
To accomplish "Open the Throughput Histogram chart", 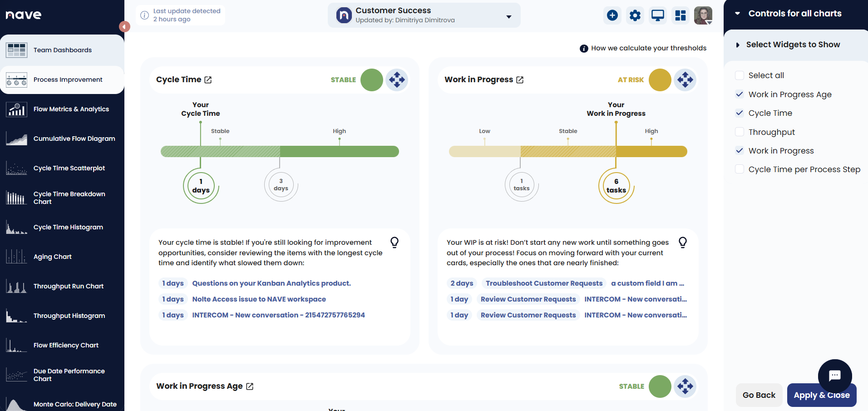I will [x=69, y=316].
